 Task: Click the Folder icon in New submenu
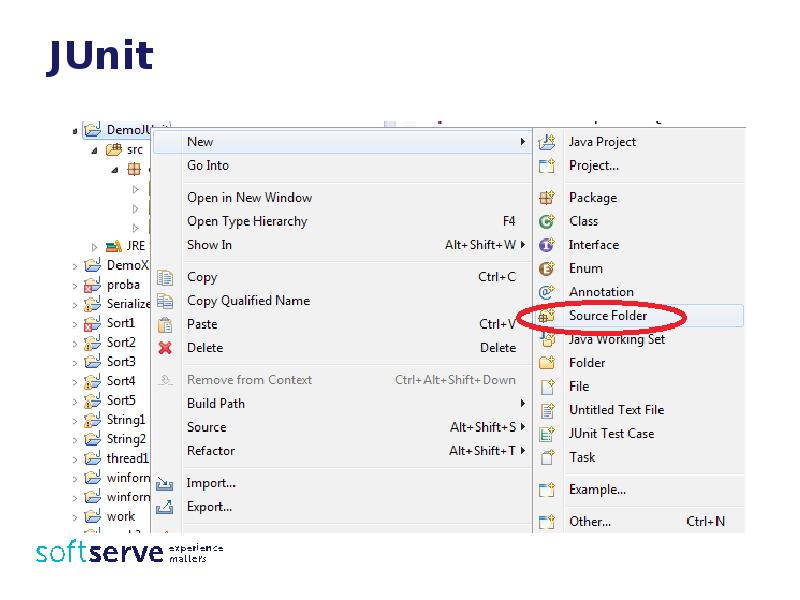click(x=546, y=363)
